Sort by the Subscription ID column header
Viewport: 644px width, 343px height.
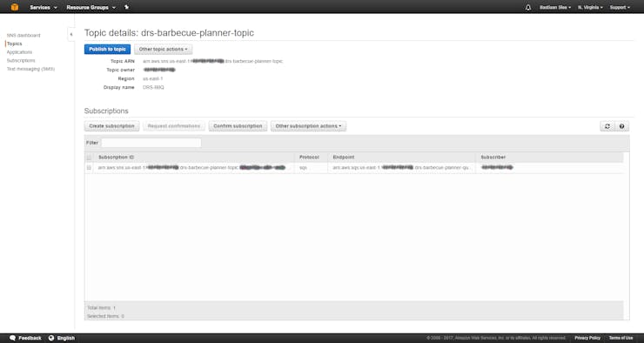tap(117, 158)
